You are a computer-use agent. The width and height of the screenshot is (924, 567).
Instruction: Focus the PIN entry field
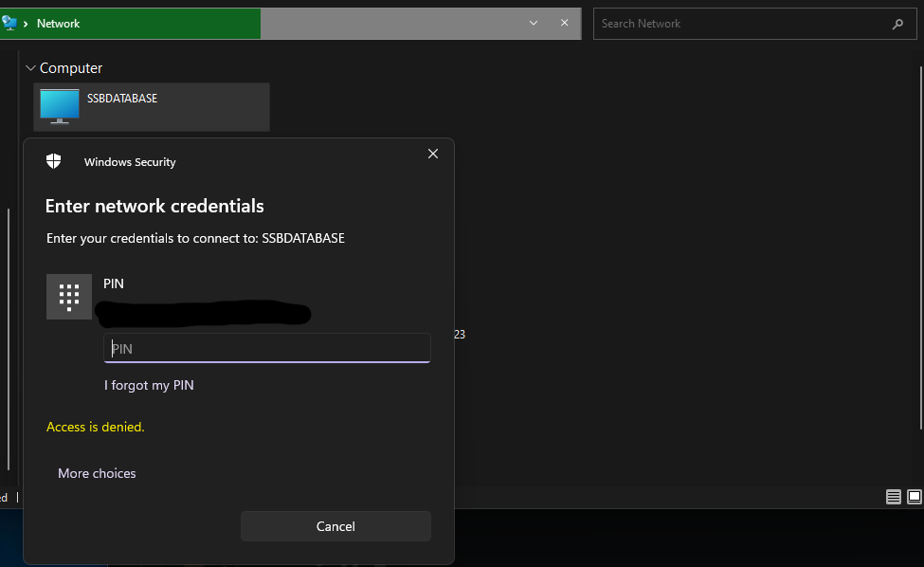click(x=267, y=348)
